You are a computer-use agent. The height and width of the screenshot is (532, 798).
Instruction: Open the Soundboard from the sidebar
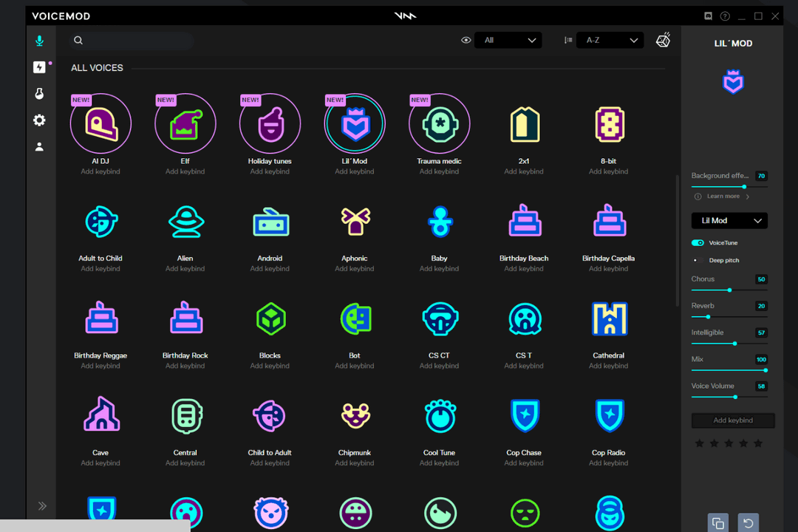click(x=40, y=67)
